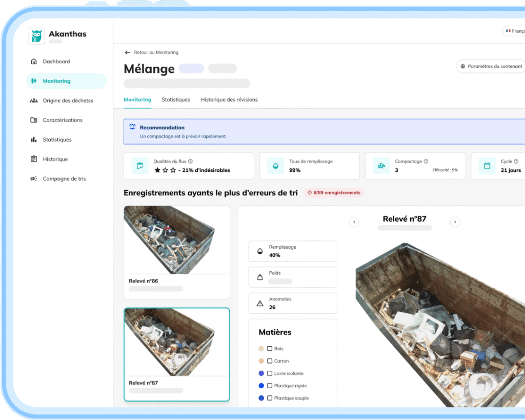Check the Laine isolante checkbox
The height and width of the screenshot is (420, 525).
(x=270, y=373)
